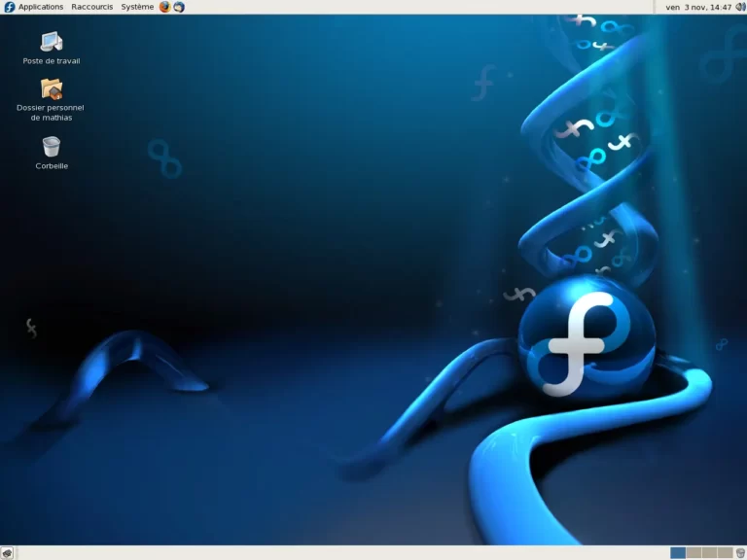Click the show desktop button in bottom panel
Screen dimensions: 747x560
coord(7,552)
